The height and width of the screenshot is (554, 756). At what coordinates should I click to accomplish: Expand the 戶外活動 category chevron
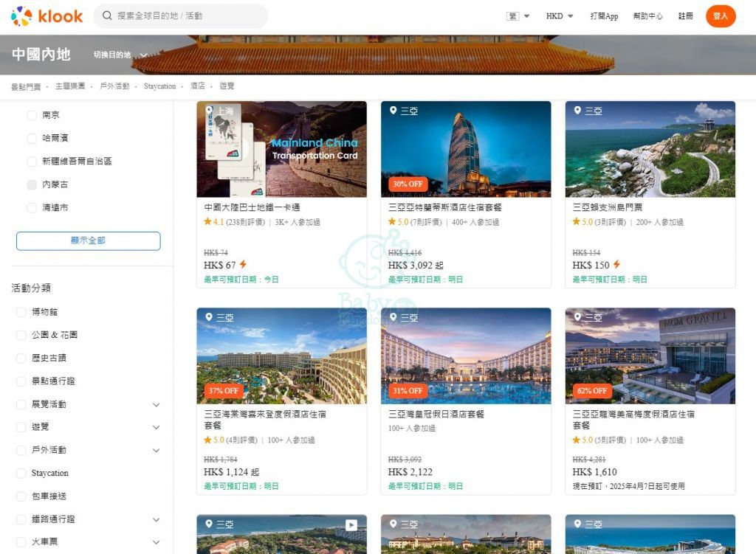156,450
